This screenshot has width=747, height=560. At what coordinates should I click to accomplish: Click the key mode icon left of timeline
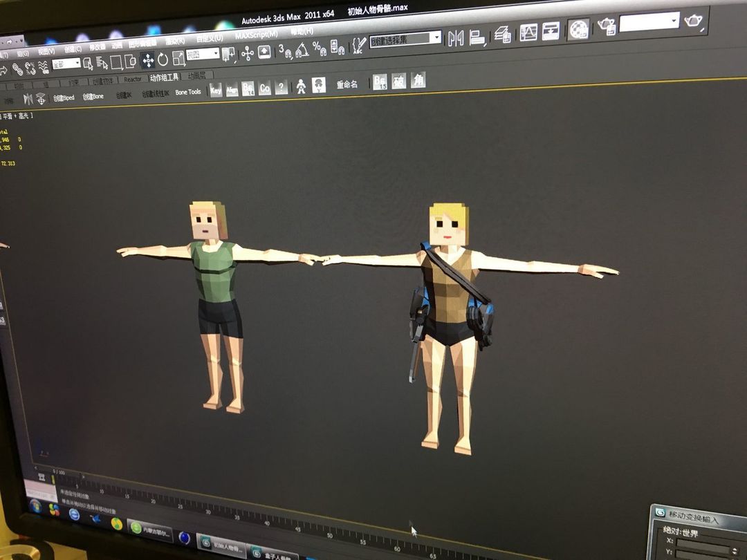pos(41,477)
